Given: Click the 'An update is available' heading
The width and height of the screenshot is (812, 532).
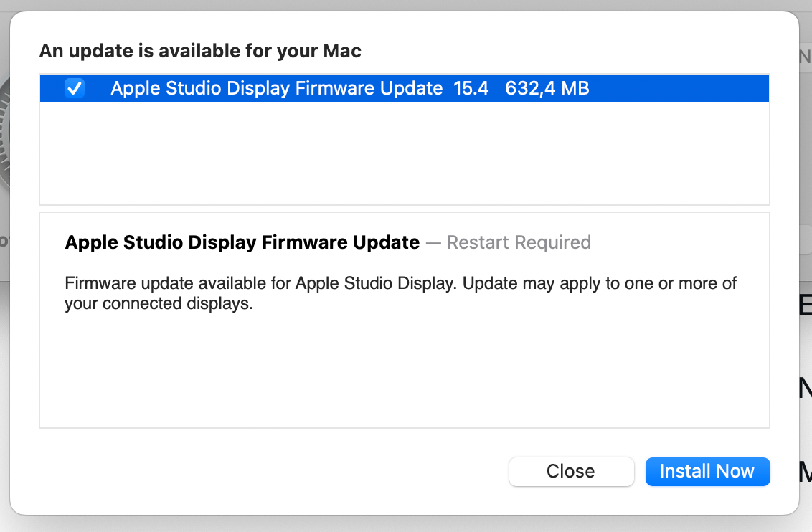Looking at the screenshot, I should 200,51.
